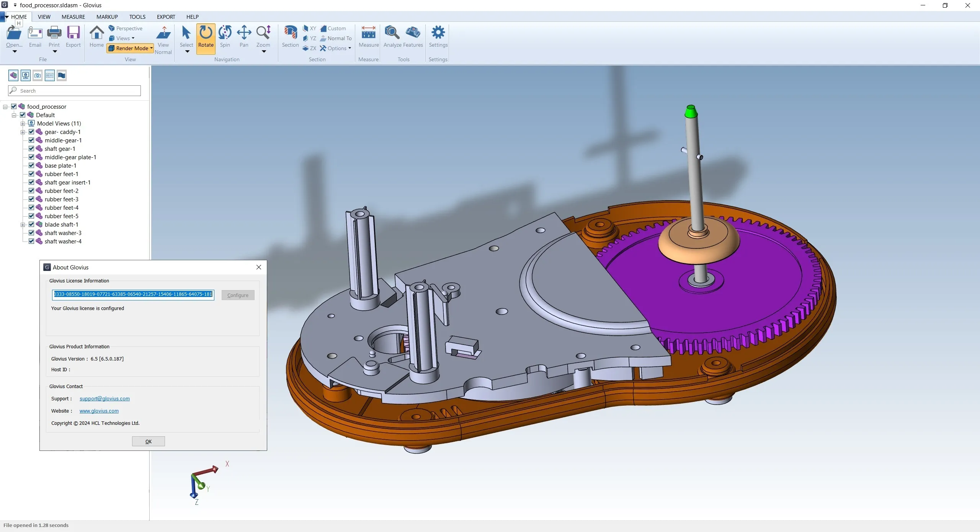The height and width of the screenshot is (532, 980).
Task: Open the snapshot camera panel icon
Action: [x=38, y=75]
